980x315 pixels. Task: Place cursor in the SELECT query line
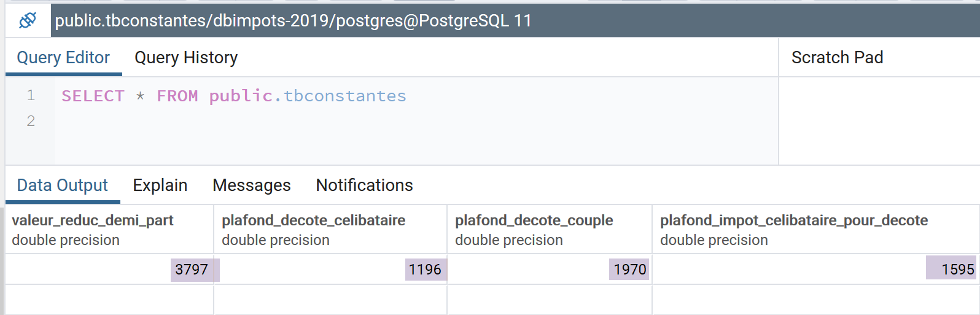[x=233, y=96]
